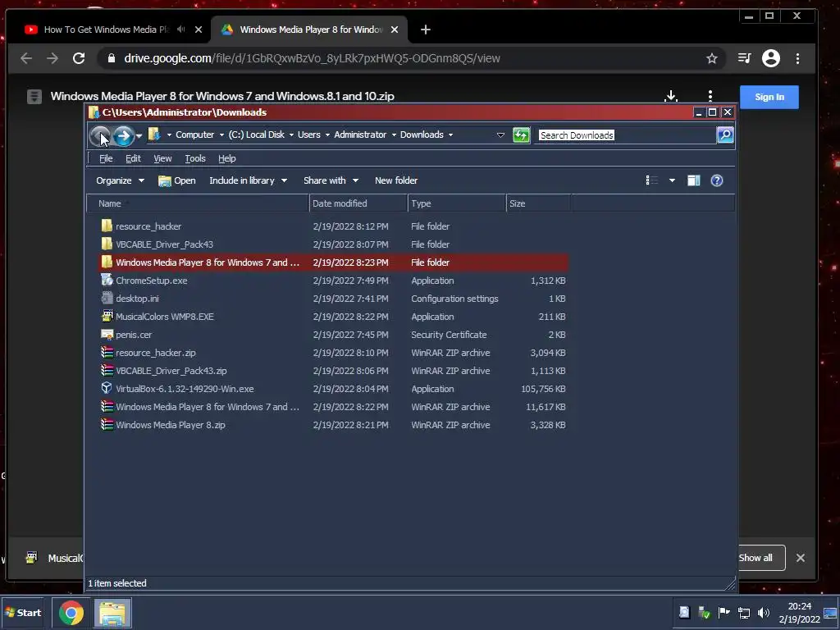Click Sign In button in Chrome

[x=769, y=97]
